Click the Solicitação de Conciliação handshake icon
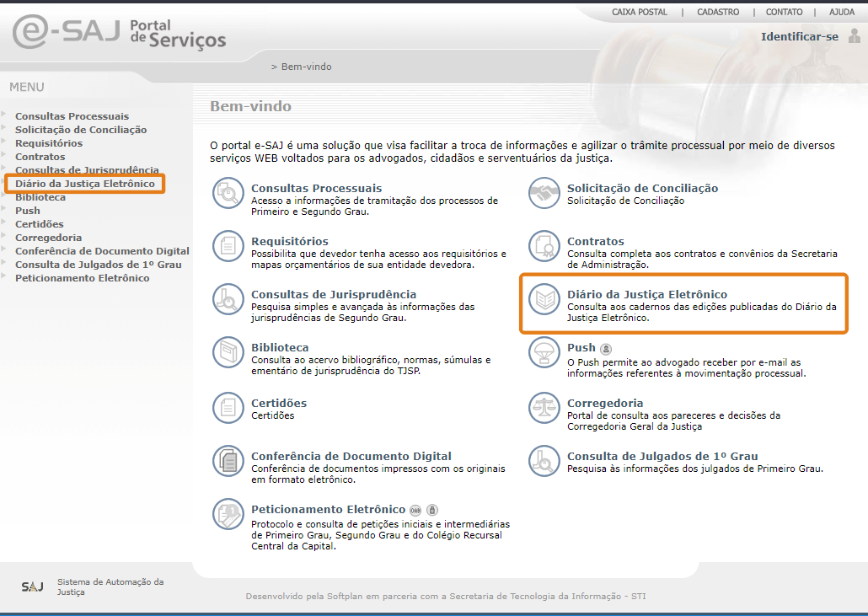868x616 pixels. click(x=544, y=193)
